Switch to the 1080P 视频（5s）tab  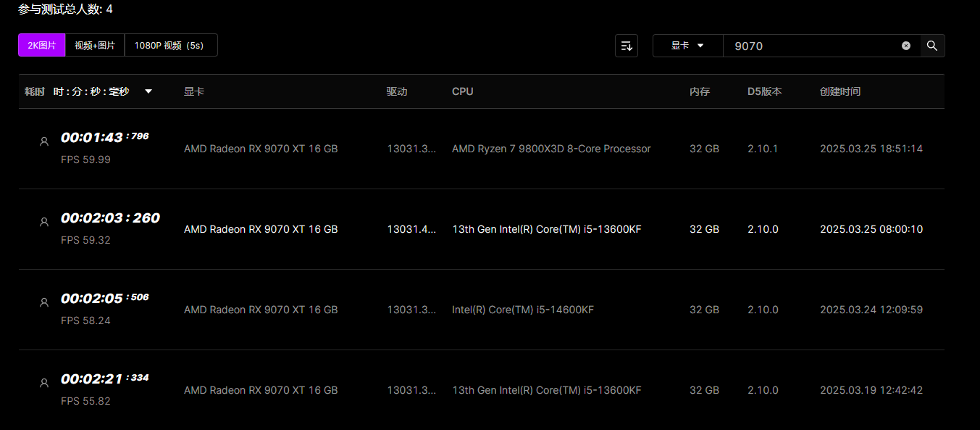point(171,45)
